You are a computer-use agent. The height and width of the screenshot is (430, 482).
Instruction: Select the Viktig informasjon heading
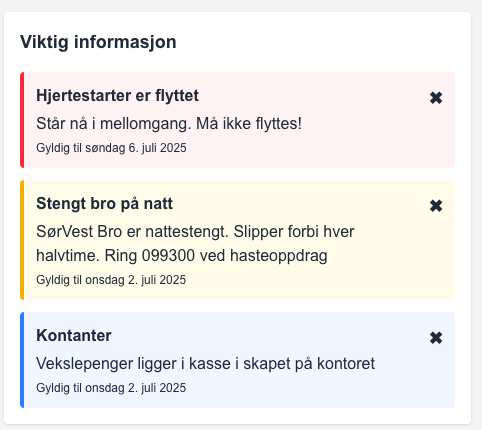coord(98,42)
